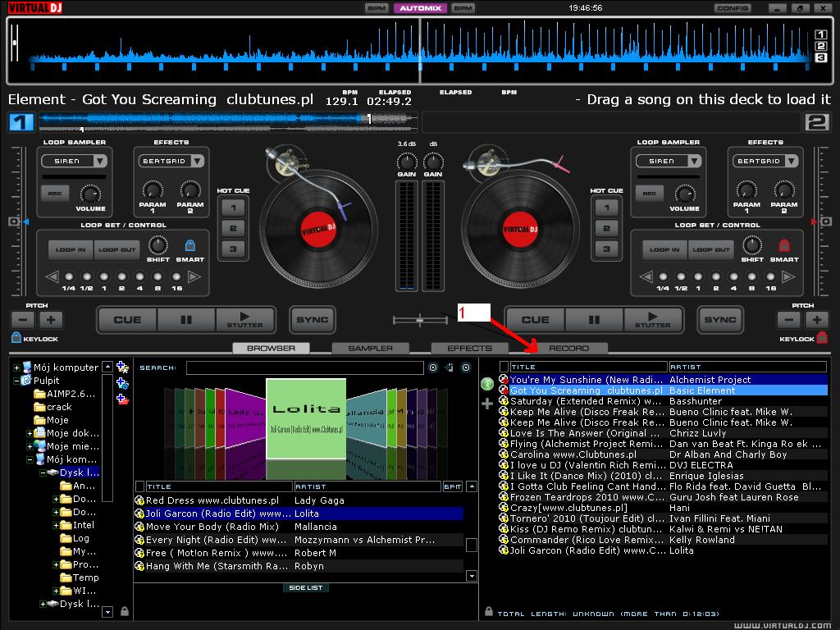Viewport: 840px width, 630px height.
Task: Select 4-beat loop on left deck
Action: point(139,277)
